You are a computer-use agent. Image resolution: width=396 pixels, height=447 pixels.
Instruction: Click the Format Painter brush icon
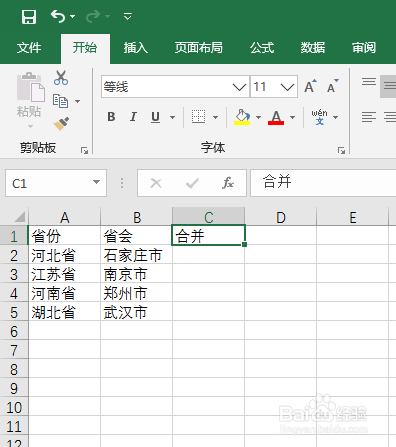coord(61,124)
